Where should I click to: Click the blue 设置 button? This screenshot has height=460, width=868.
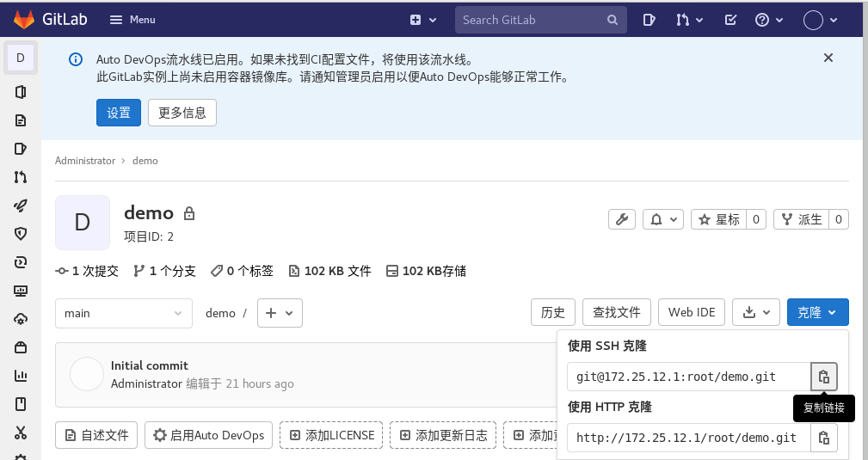pos(119,113)
